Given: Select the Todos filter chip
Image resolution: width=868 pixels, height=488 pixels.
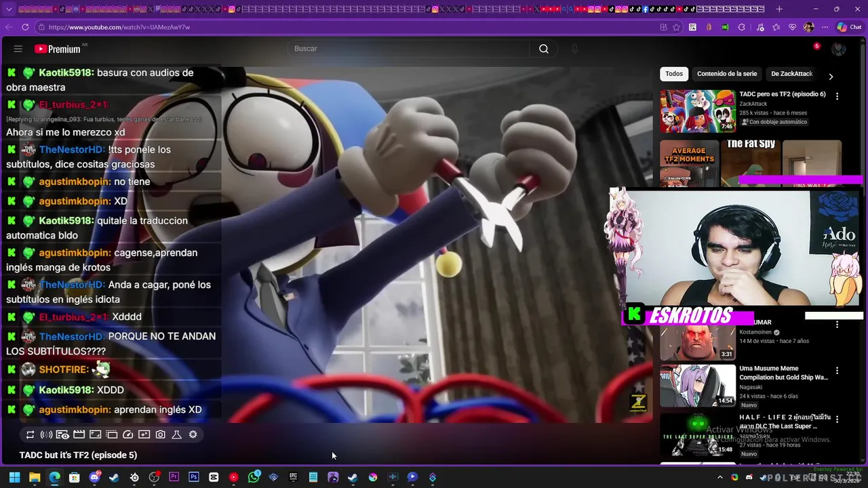Looking at the screenshot, I should point(674,74).
